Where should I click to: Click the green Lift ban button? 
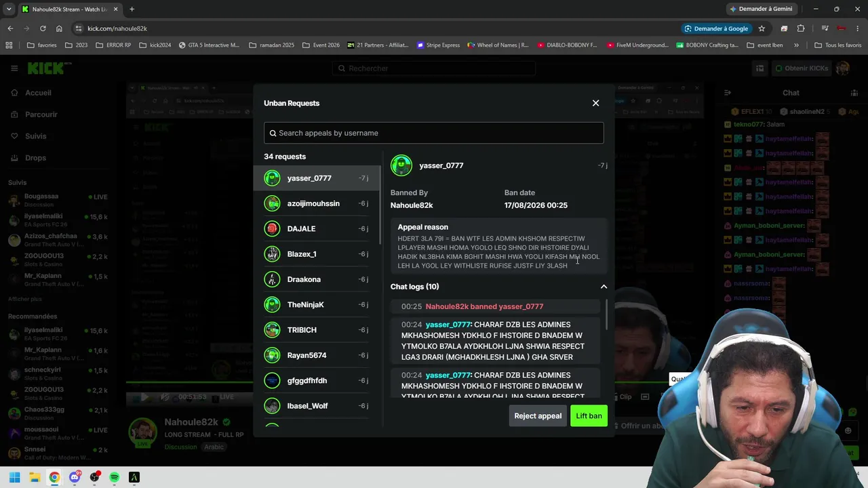(589, 415)
